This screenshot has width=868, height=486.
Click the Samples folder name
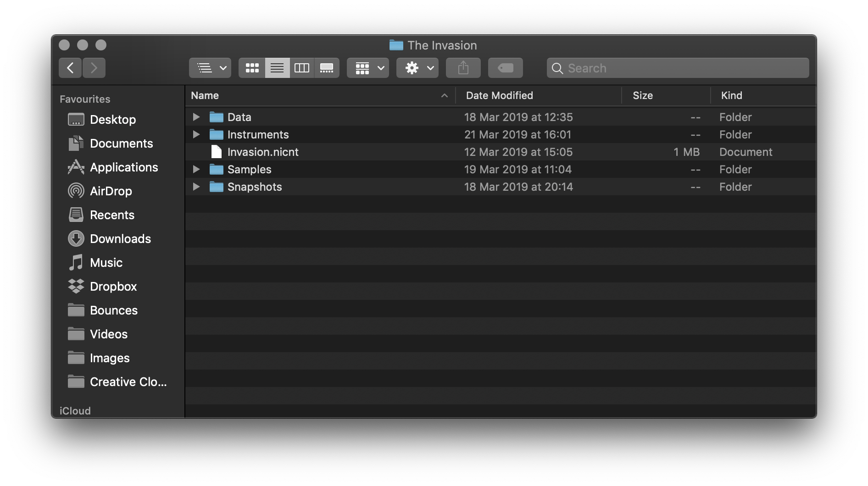[x=249, y=169]
